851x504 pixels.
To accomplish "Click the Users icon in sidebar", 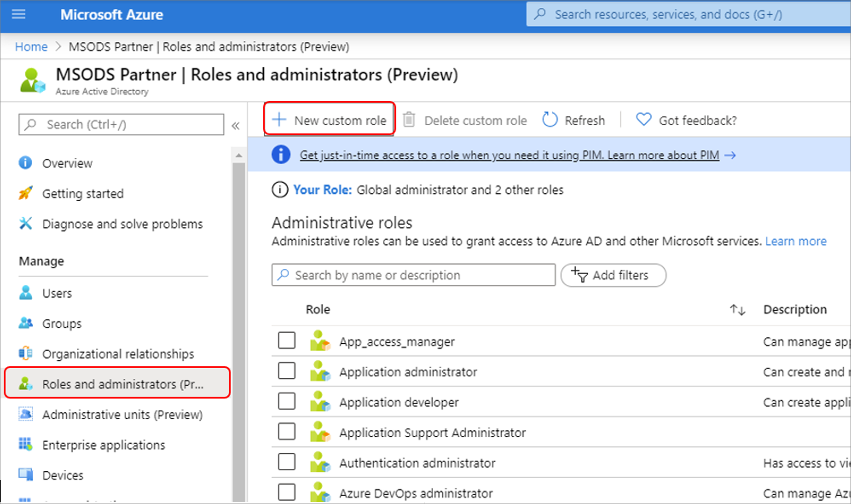I will tap(25, 292).
